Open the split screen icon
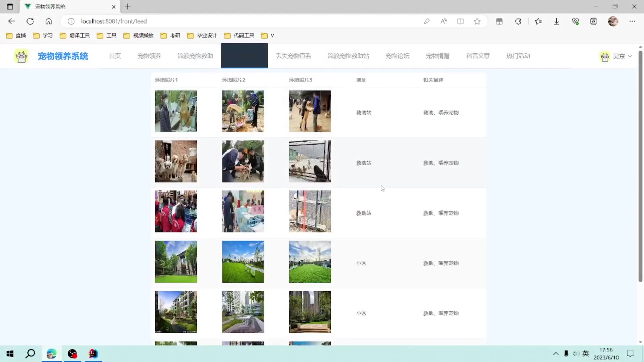The image size is (644, 362). pos(460,21)
